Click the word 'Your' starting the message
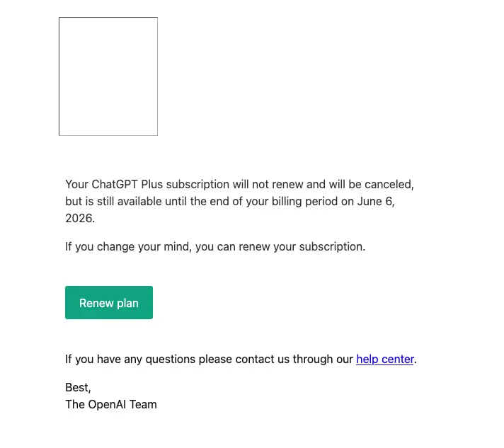Screen dimensions: 504x448 tap(77, 185)
